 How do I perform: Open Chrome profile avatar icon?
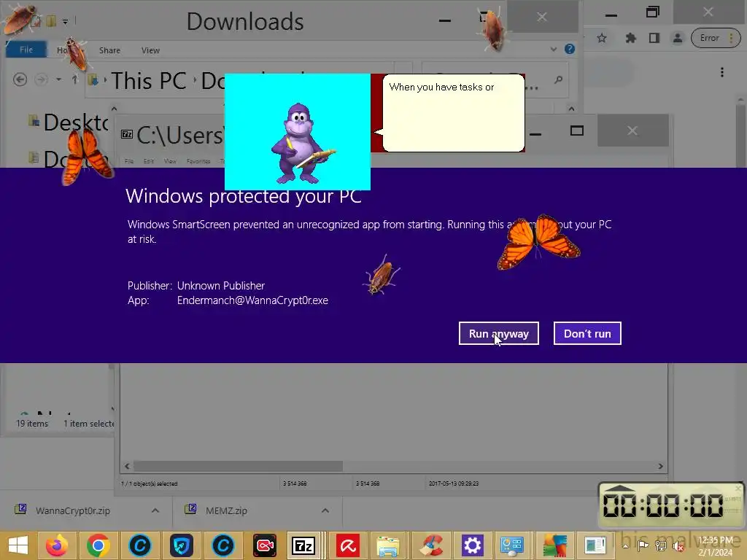677,38
